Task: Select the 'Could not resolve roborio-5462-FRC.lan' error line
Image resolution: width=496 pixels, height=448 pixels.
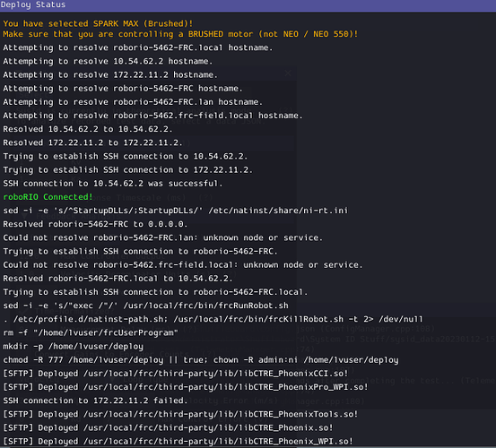Action: pyautogui.click(x=162, y=238)
